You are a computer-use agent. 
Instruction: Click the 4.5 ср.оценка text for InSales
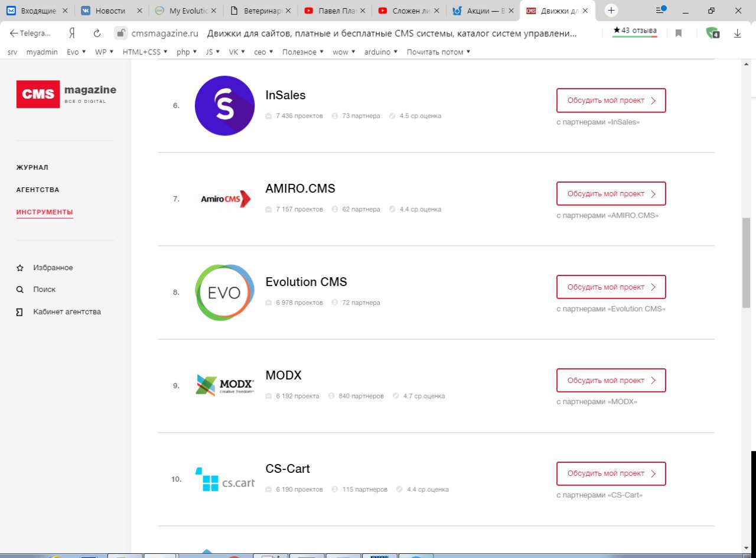[x=421, y=116]
